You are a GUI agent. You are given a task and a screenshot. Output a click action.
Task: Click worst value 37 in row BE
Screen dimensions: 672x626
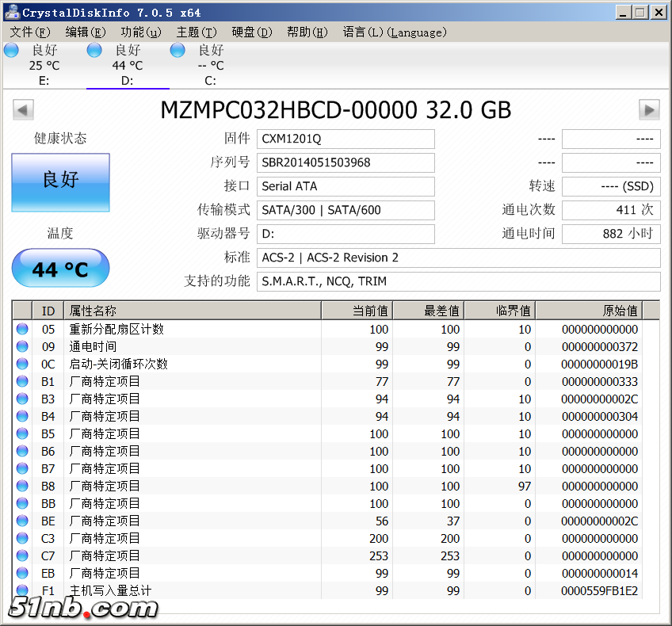pos(453,521)
